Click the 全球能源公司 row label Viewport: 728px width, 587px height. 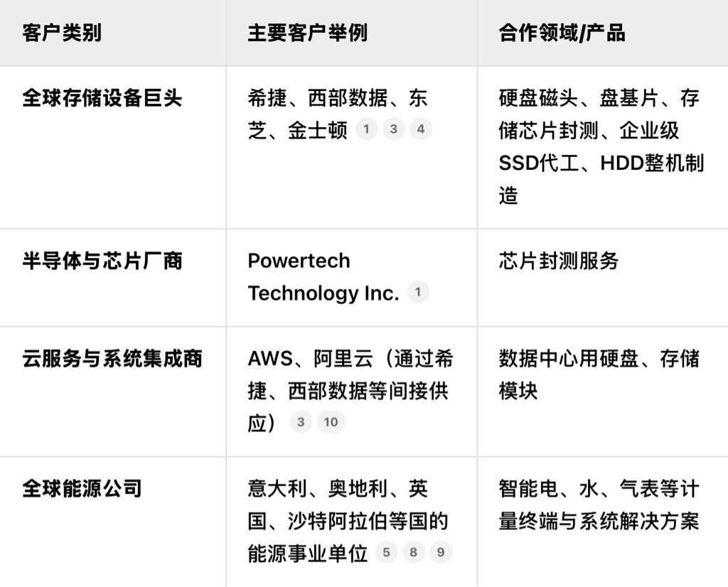82,488
